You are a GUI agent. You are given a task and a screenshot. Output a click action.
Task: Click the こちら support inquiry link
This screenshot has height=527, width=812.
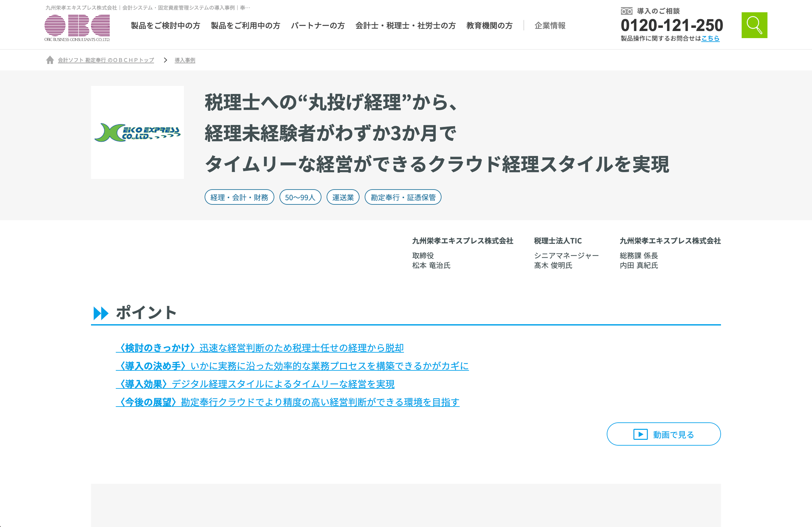[x=710, y=38]
